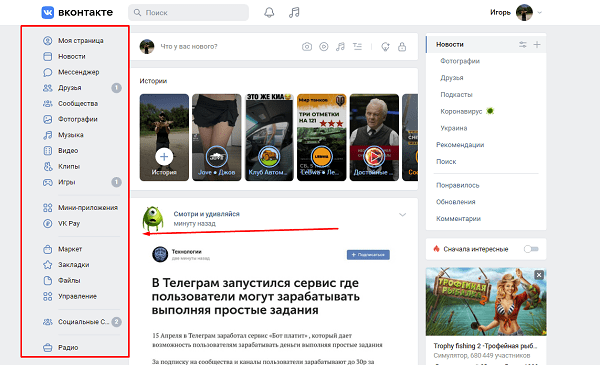The height and width of the screenshot is (365, 600).
Task: Open Понравилось in the right panel
Action: pyautogui.click(x=458, y=185)
